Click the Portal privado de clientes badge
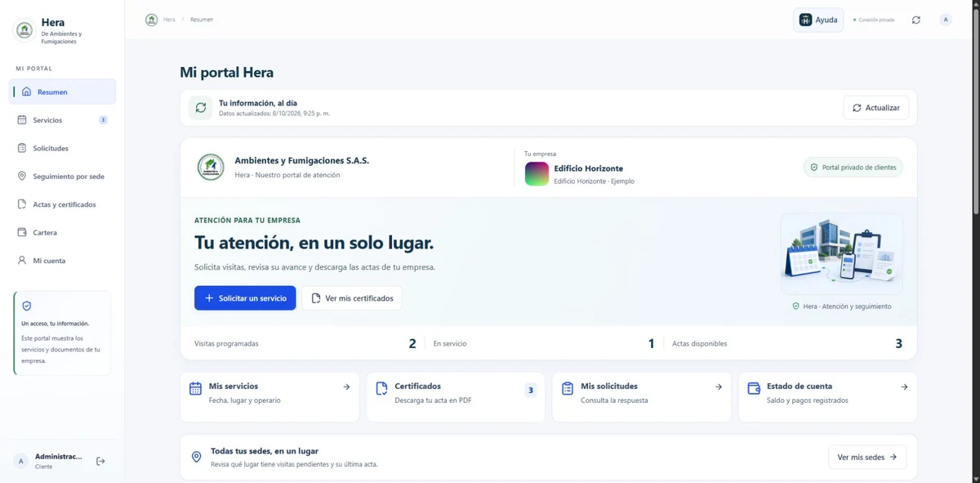The image size is (980, 483). (853, 168)
